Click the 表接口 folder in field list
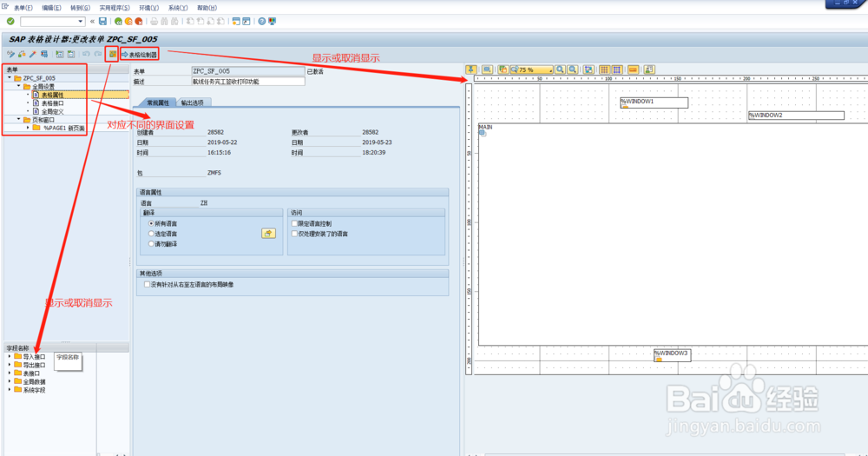The height and width of the screenshot is (456, 868). point(31,373)
